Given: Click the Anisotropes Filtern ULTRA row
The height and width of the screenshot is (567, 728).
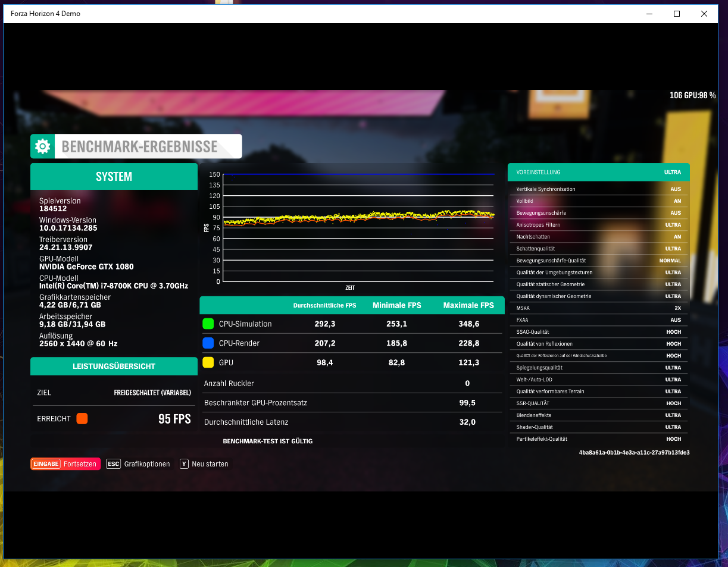Looking at the screenshot, I should point(598,225).
